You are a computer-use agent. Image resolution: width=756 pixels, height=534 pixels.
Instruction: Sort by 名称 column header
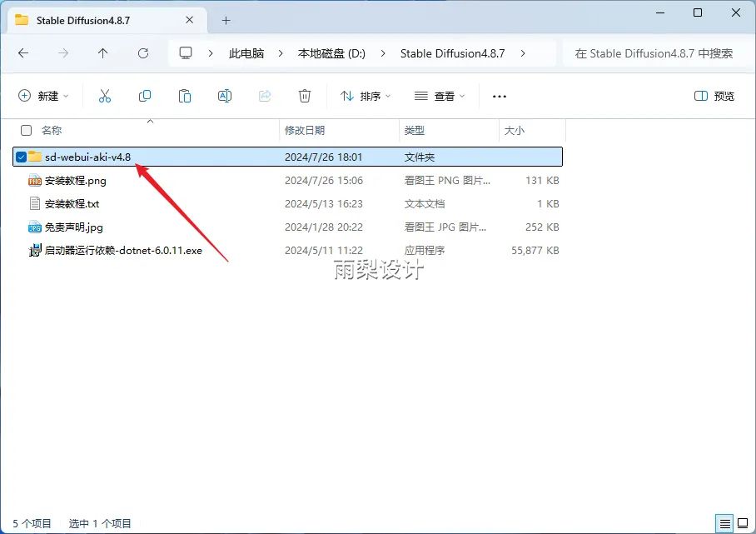52,130
